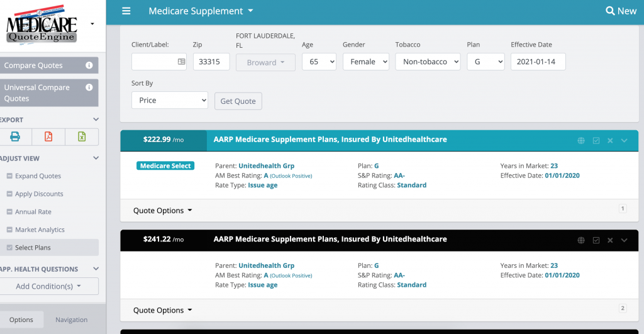The width and height of the screenshot is (644, 334).
Task: Click 'Standard' rating class in second quote
Action: pos(411,285)
